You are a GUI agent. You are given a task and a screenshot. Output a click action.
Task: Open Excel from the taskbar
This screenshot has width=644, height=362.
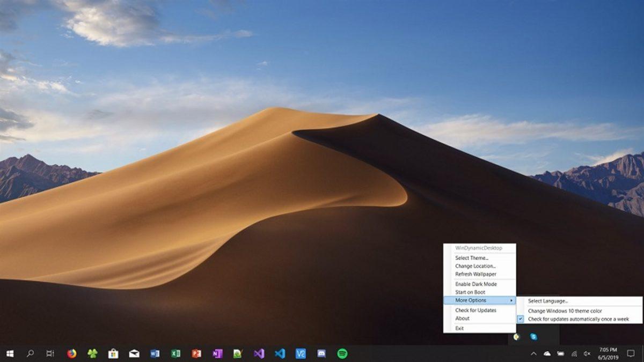tap(174, 353)
